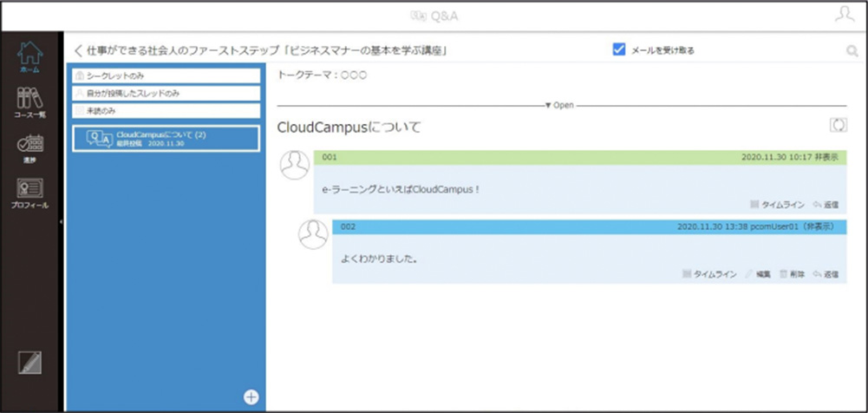Hide post 002 via （非表示）

(x=819, y=227)
